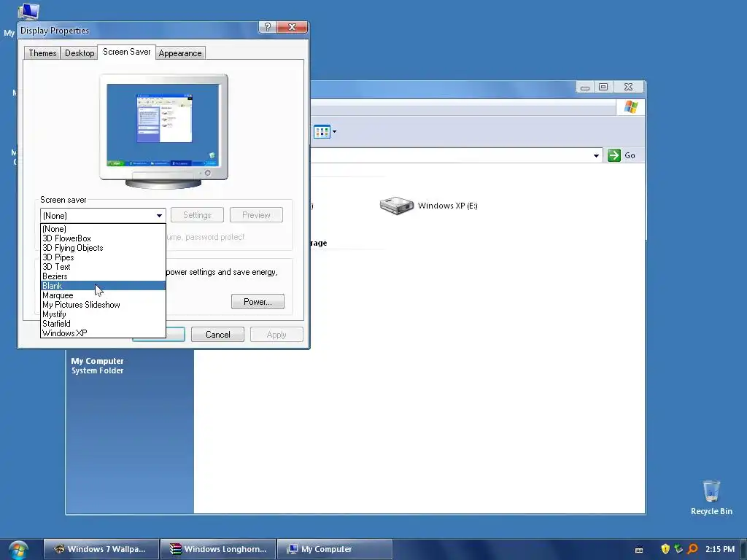Switch to Windows Longhorn... taskbar item
Viewport: 747px width, 560px height.
point(218,549)
